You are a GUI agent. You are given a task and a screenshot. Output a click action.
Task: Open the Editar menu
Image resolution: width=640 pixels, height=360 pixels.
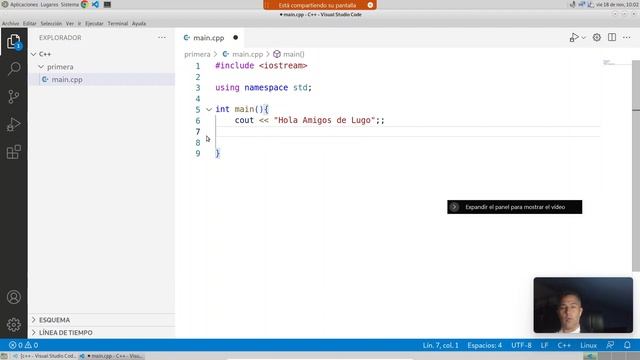pos(29,24)
